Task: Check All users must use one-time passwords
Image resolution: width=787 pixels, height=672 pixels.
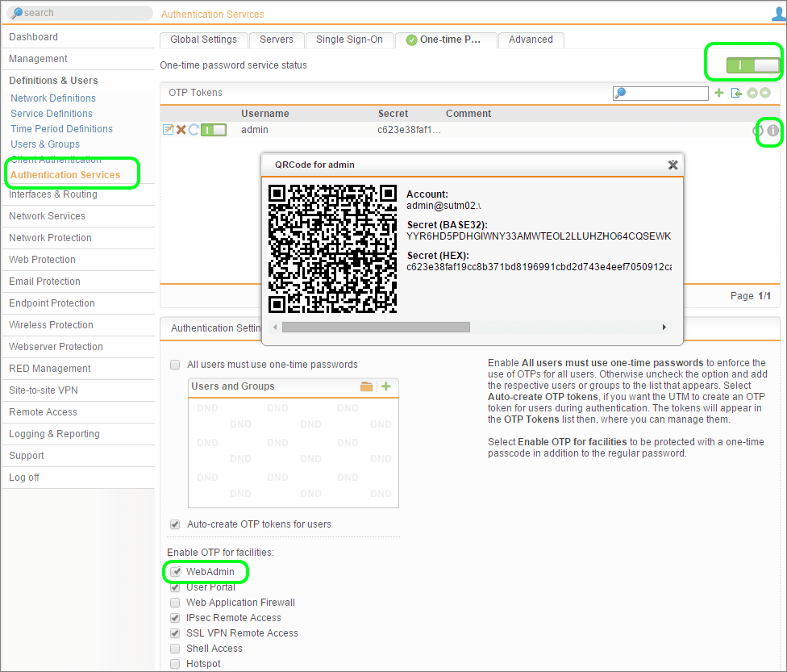Action: coord(175,365)
